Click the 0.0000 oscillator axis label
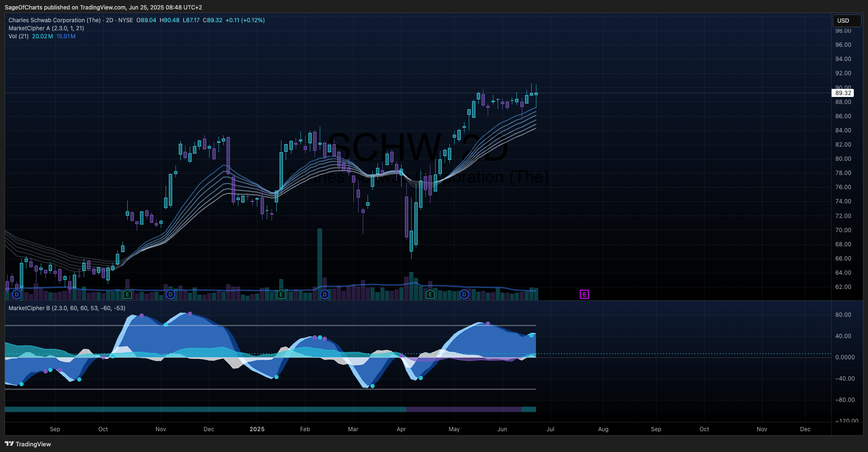The image size is (868, 452). 845,357
